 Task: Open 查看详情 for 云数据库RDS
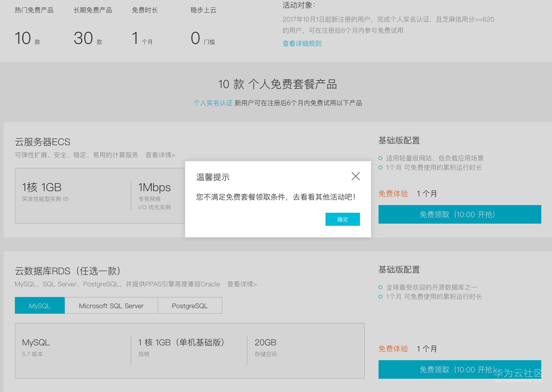point(242,284)
